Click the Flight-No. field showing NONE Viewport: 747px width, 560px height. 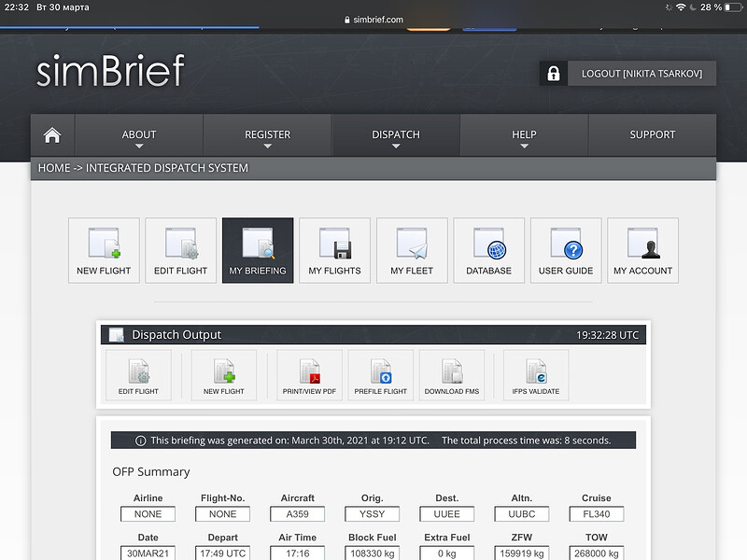[x=222, y=514]
